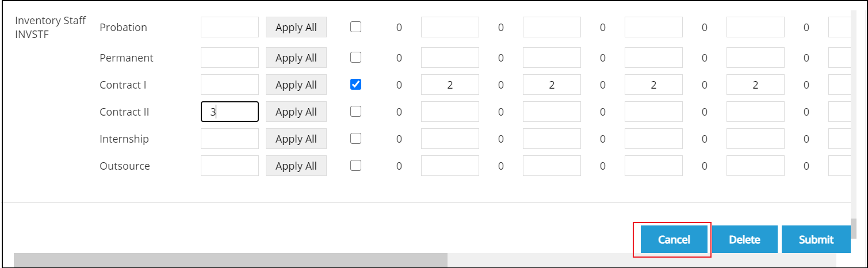The image size is (868, 268).
Task: Click Contract II input containing 3
Action: point(230,112)
